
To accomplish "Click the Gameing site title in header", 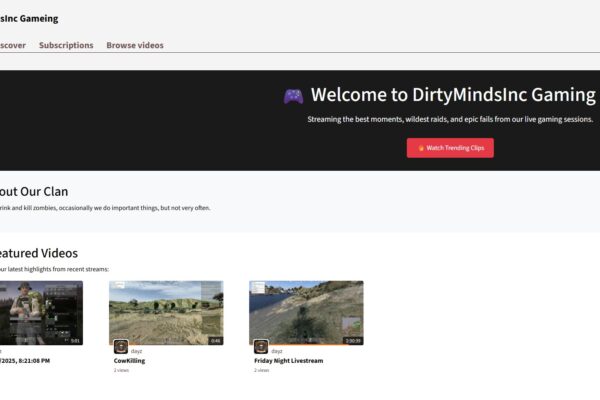I will [29, 18].
